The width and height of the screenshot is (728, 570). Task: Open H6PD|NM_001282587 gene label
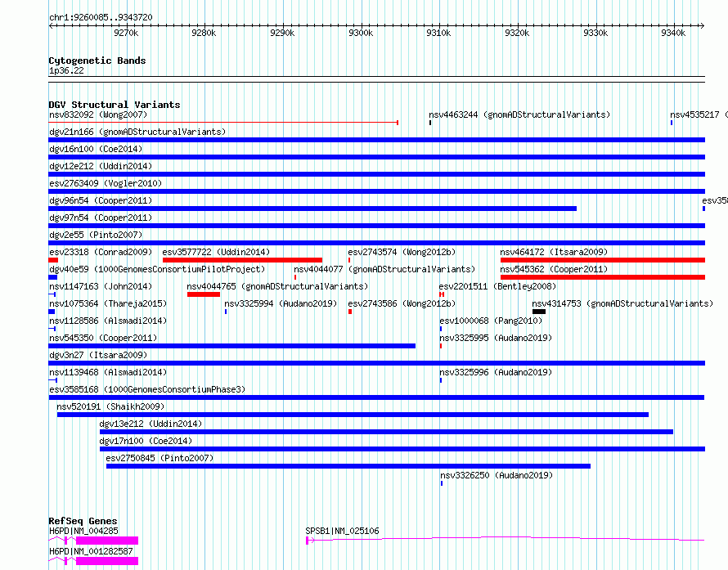pos(91,551)
